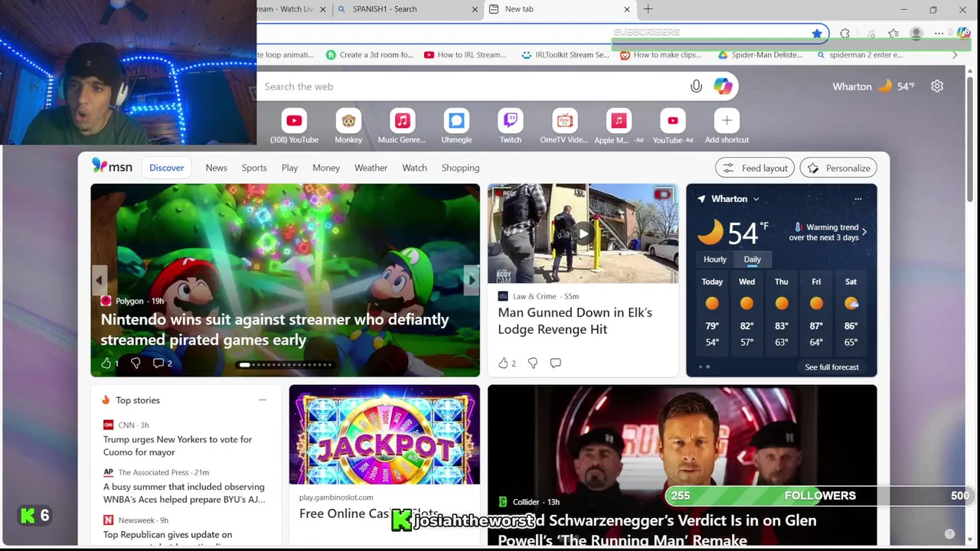Open the browser extensions puzzle icon
The height and width of the screenshot is (551, 980).
pos(844,34)
